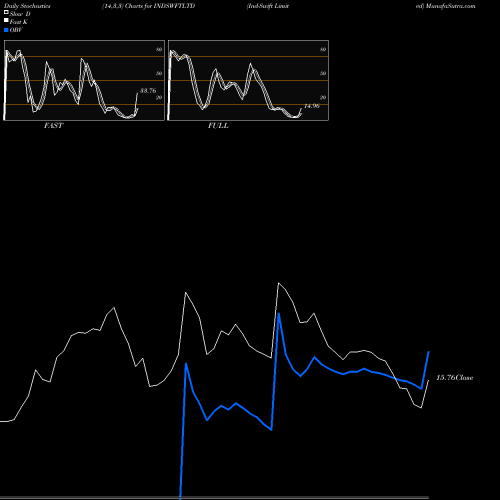The width and height of the screenshot is (500, 500).
Task: Click the 20 axis label in FULL chart
Action: coord(323,97)
